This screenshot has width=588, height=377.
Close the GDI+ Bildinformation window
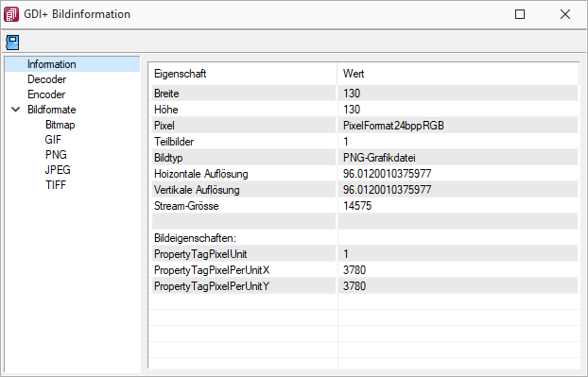[565, 14]
